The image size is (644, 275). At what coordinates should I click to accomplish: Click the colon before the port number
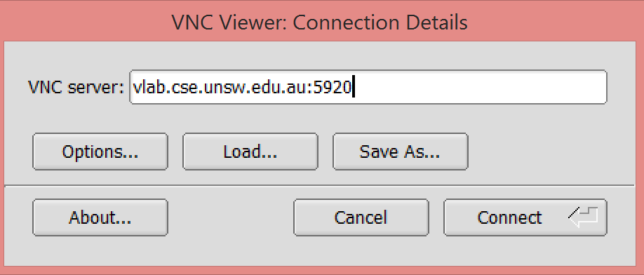point(311,88)
